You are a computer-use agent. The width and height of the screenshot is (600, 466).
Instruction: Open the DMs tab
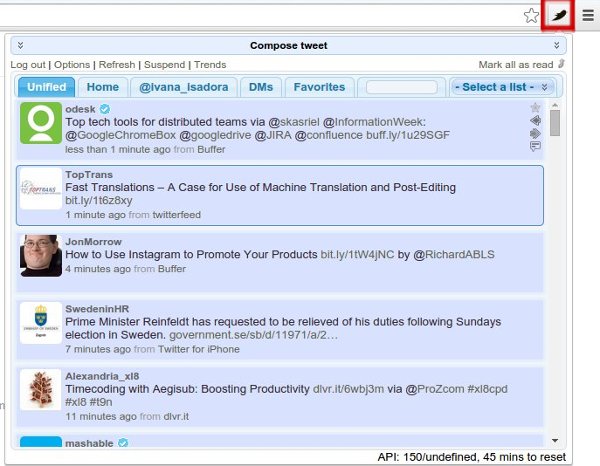pyautogui.click(x=260, y=87)
